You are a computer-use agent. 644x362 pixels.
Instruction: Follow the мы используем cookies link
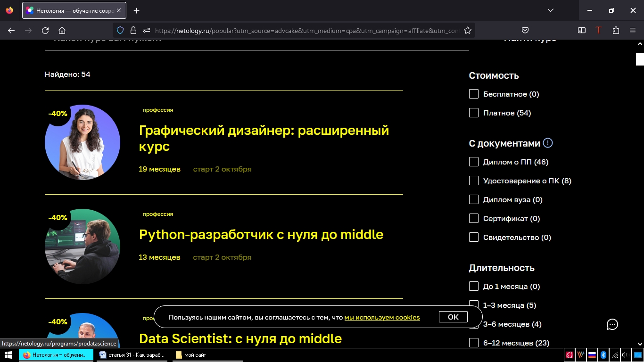[382, 317]
